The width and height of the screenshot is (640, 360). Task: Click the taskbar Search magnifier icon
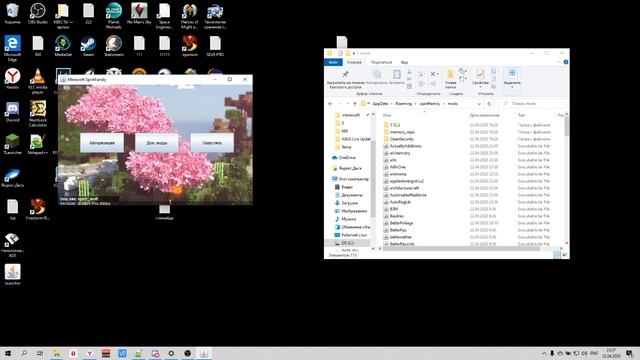coord(24,353)
